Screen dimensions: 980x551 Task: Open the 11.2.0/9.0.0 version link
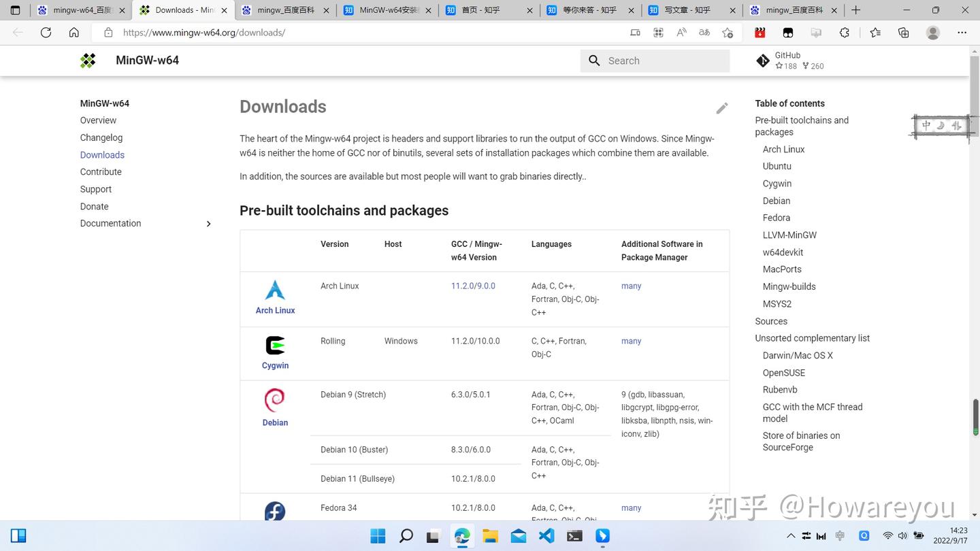click(473, 286)
